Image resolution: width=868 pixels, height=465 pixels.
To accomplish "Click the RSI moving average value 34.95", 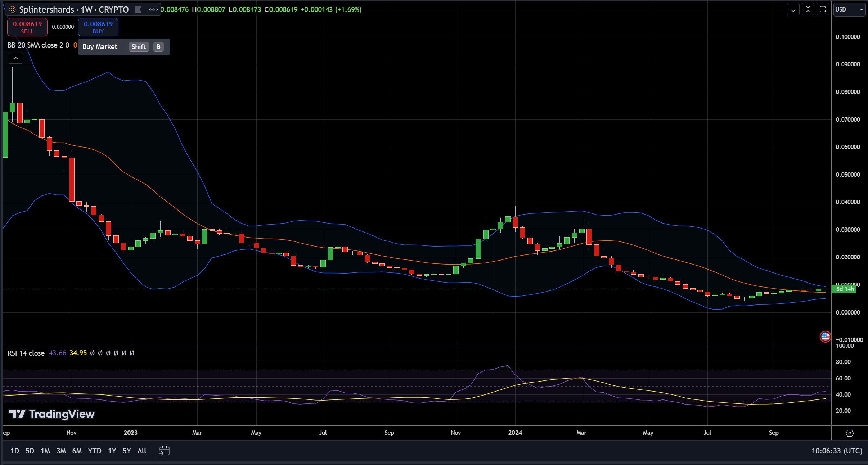I will coord(78,353).
